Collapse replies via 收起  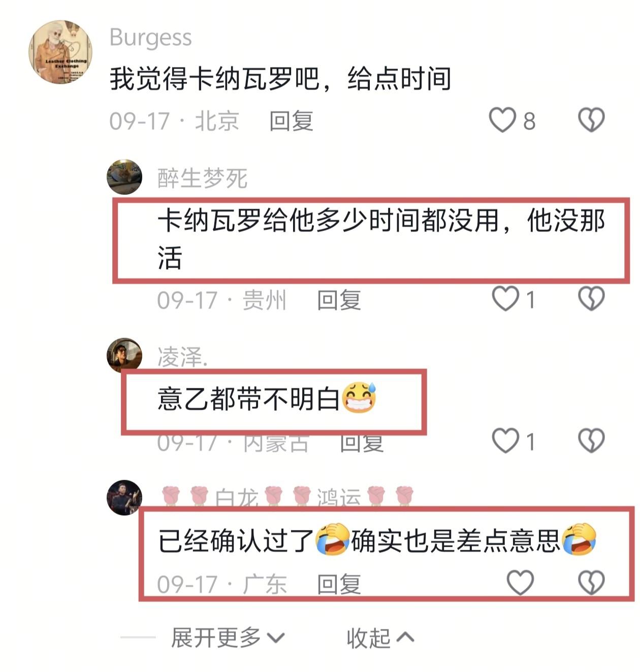[x=380, y=637]
